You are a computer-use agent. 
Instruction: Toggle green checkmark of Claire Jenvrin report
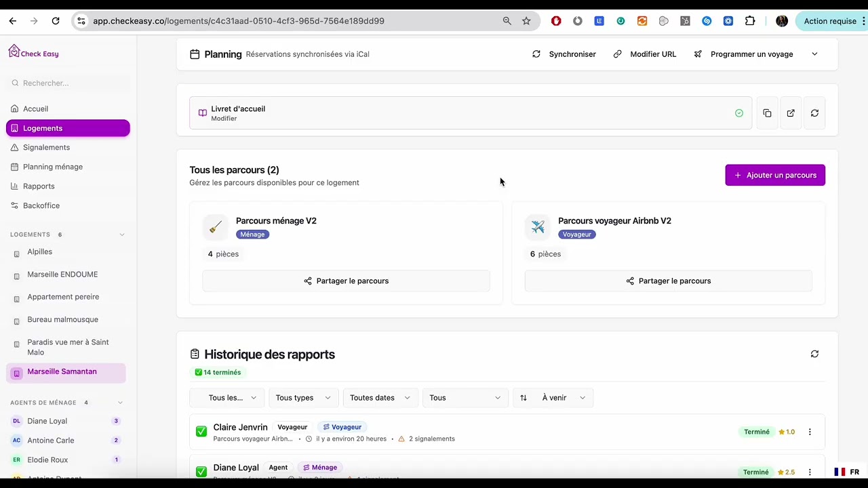coord(201,432)
